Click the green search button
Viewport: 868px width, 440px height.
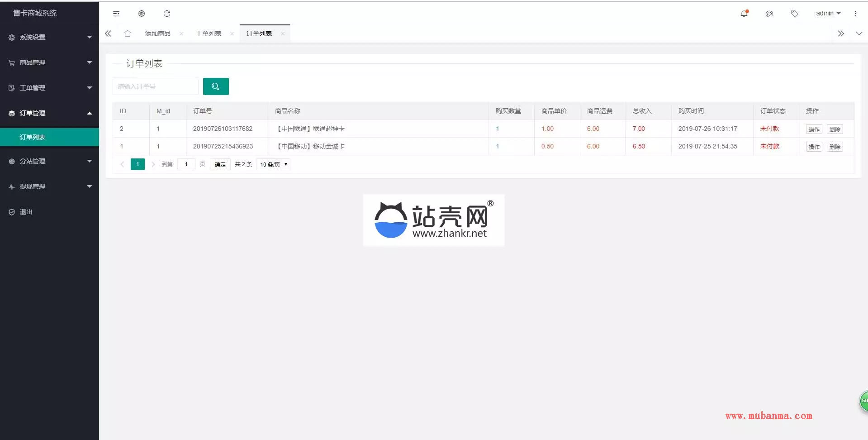click(216, 86)
